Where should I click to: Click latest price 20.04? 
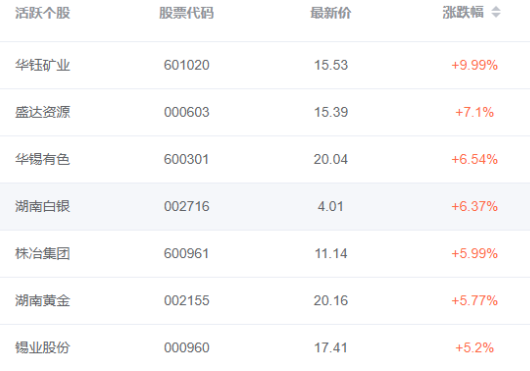tap(331, 159)
